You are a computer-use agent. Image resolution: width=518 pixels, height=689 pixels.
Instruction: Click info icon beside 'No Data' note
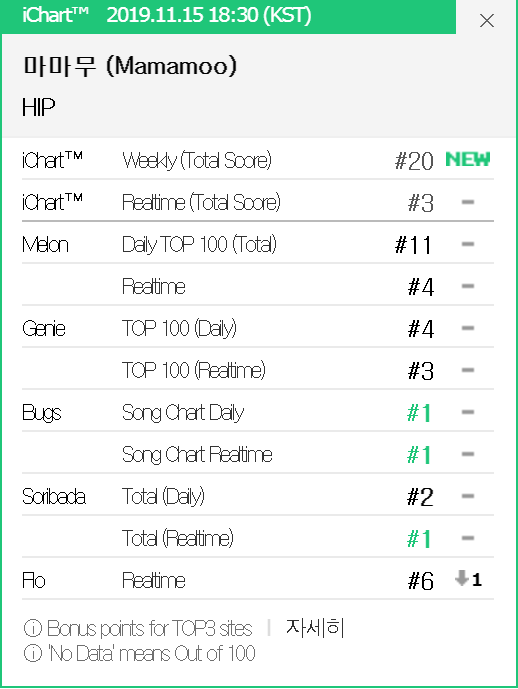tap(33, 653)
